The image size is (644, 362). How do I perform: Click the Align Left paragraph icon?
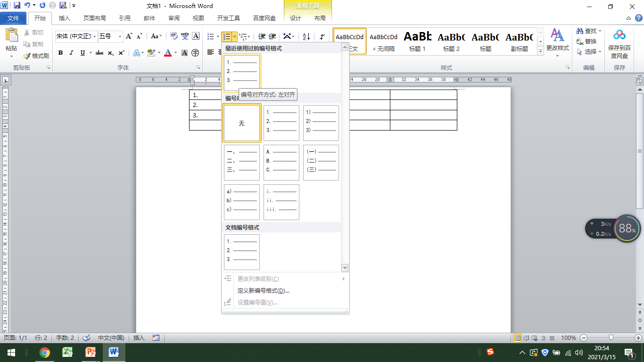tap(211, 53)
